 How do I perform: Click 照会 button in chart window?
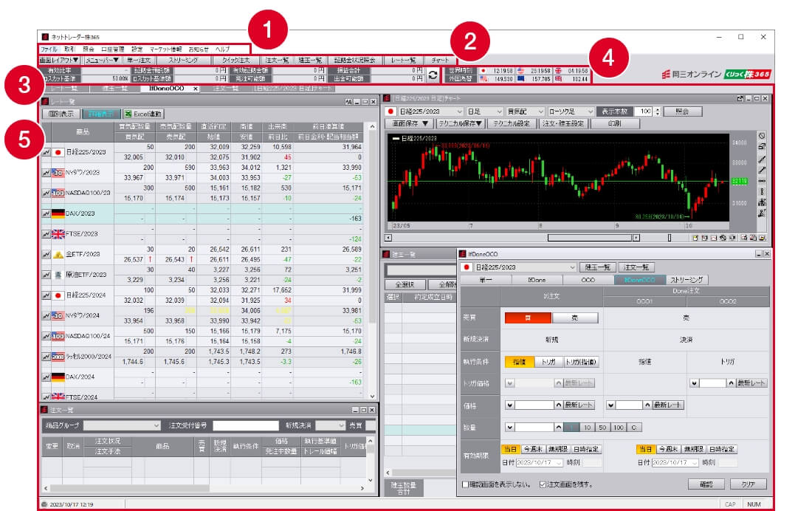(683, 112)
